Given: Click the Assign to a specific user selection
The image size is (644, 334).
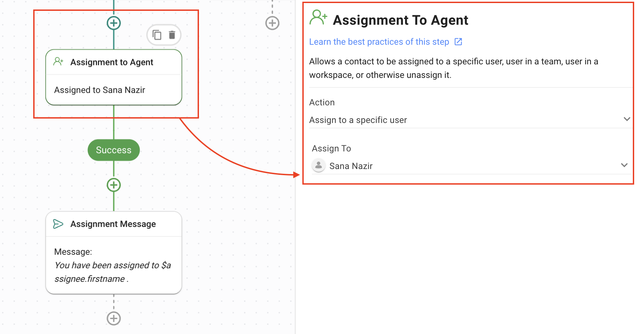Looking at the screenshot, I should coord(358,120).
